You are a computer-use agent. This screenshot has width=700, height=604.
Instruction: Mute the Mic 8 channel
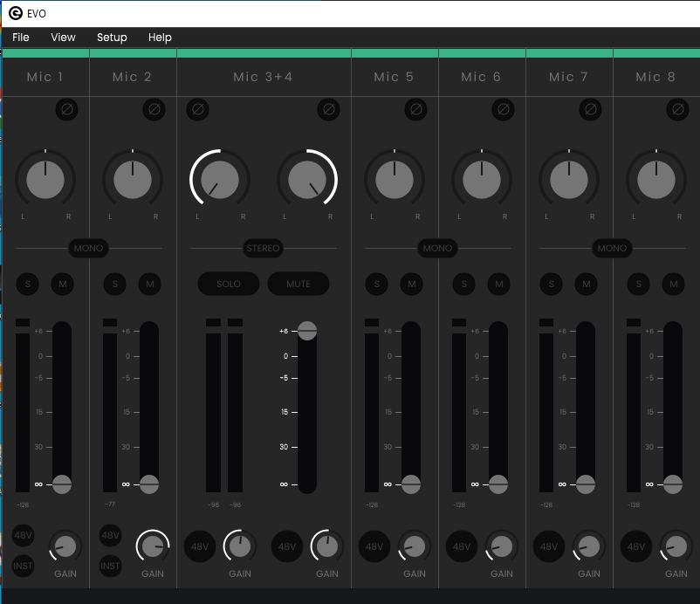click(674, 284)
